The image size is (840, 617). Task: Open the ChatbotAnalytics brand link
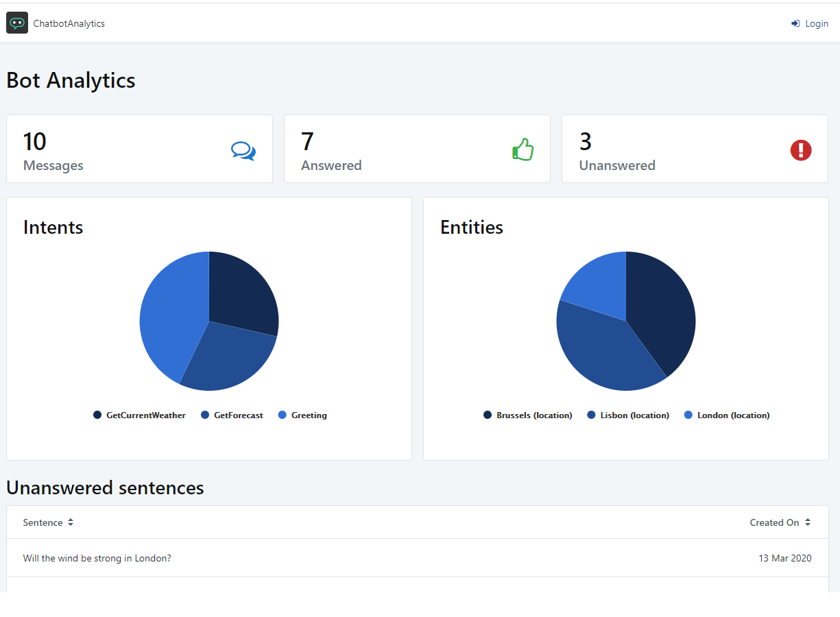[x=56, y=23]
